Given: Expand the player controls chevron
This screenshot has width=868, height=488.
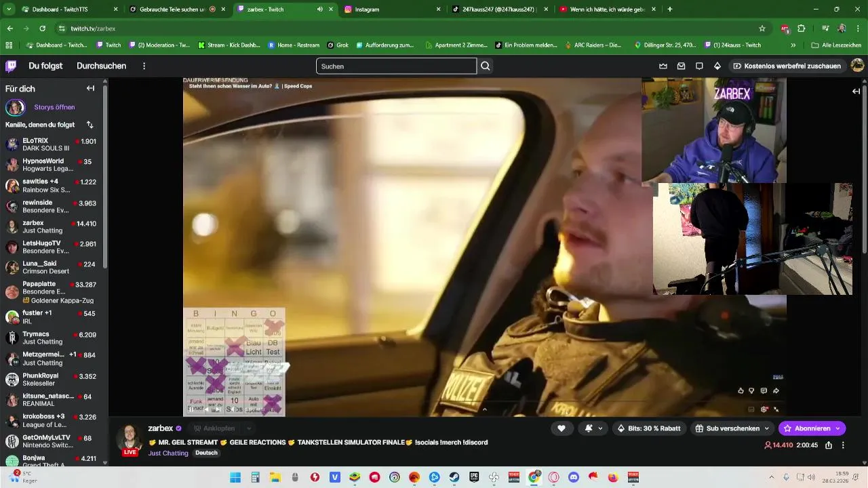Looking at the screenshot, I should pyautogui.click(x=484, y=409).
